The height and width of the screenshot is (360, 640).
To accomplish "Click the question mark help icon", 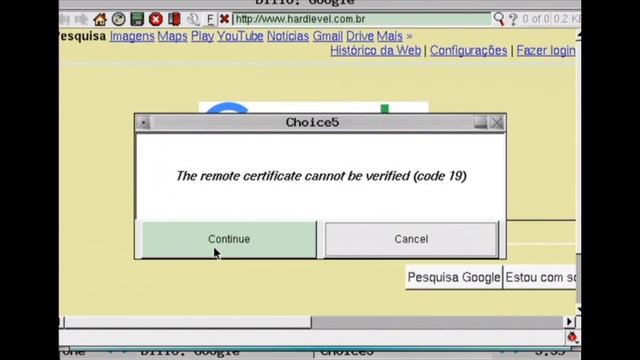I will point(513,19).
